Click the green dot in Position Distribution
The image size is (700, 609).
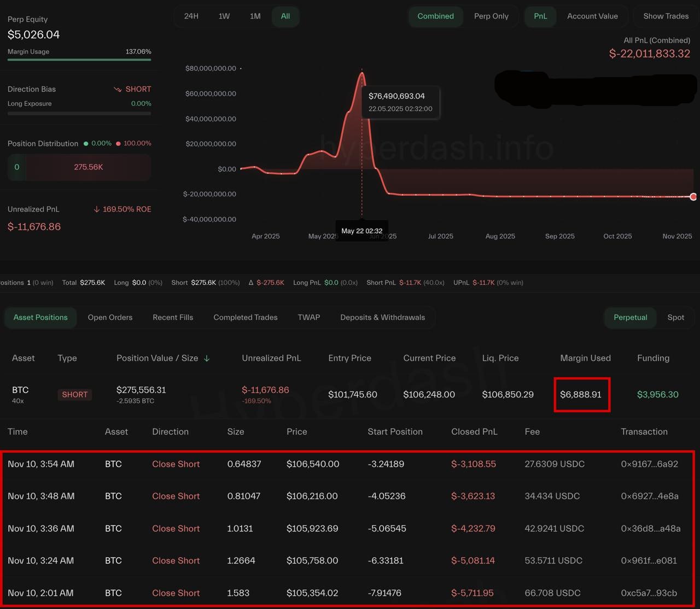pos(86,144)
